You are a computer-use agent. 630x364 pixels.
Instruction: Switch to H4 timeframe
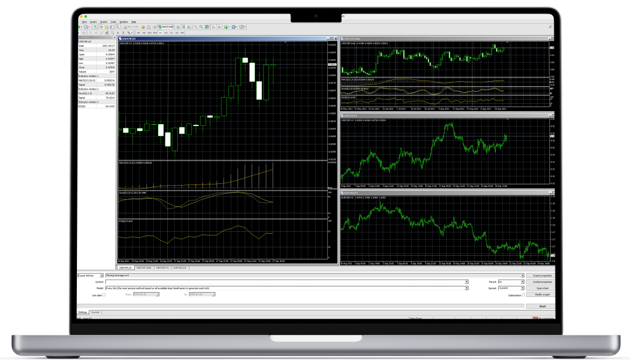point(166,33)
